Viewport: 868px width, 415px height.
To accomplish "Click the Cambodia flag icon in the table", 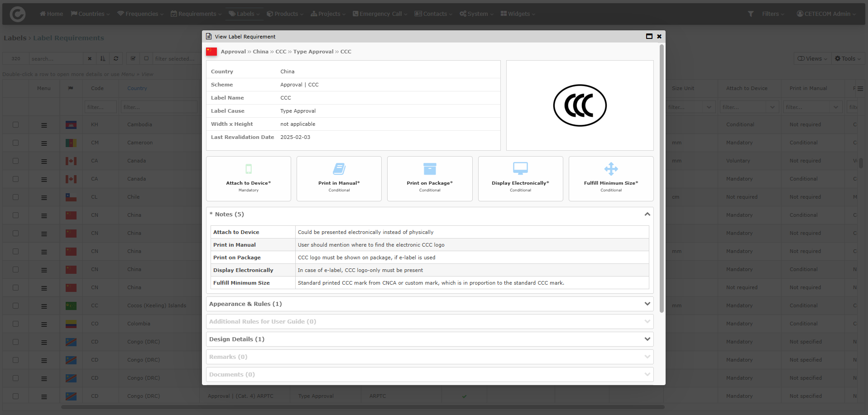I will click(x=71, y=125).
